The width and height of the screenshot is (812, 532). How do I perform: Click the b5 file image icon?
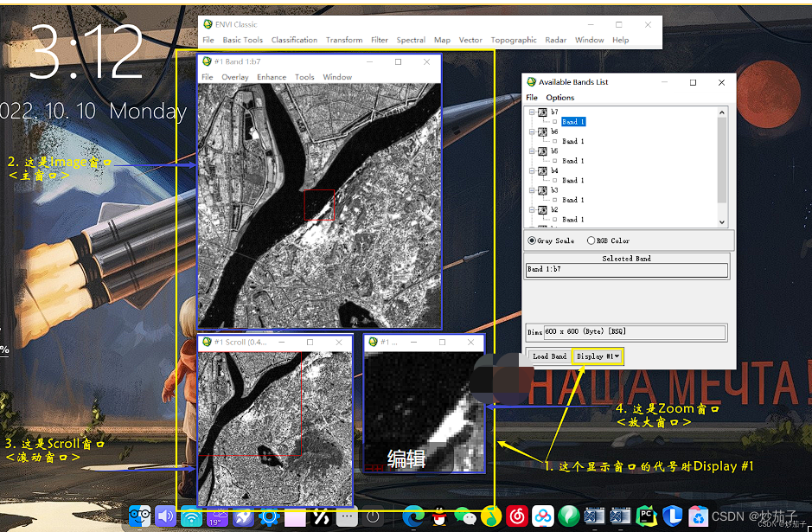pyautogui.click(x=542, y=151)
